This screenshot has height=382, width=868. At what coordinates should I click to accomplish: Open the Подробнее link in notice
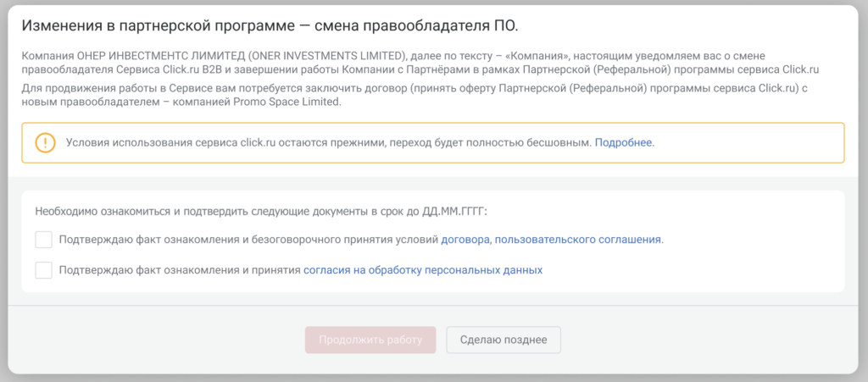(624, 142)
